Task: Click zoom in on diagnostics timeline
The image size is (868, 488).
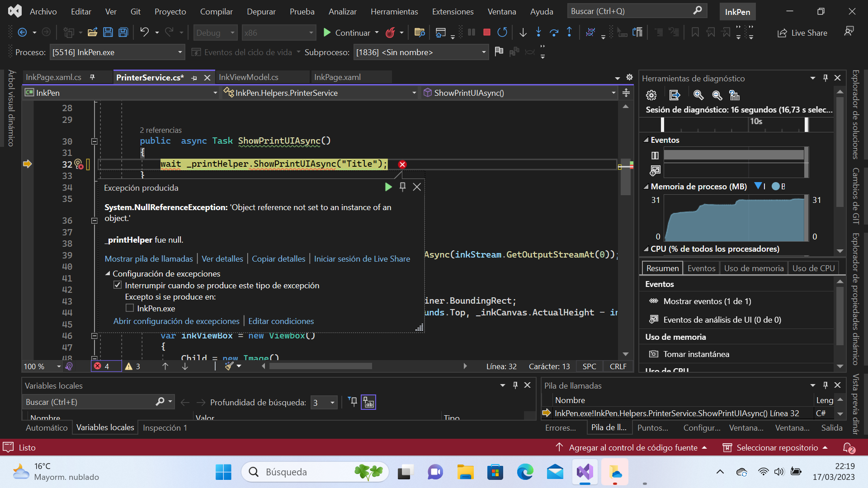Action: pos(698,95)
